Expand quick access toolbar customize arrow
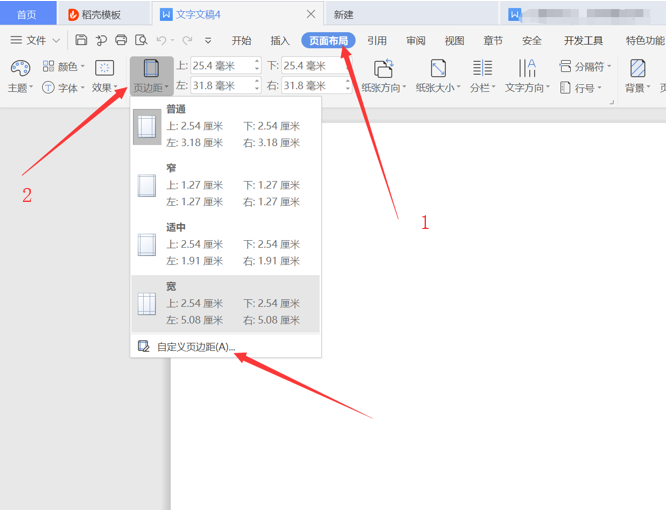 [x=208, y=40]
